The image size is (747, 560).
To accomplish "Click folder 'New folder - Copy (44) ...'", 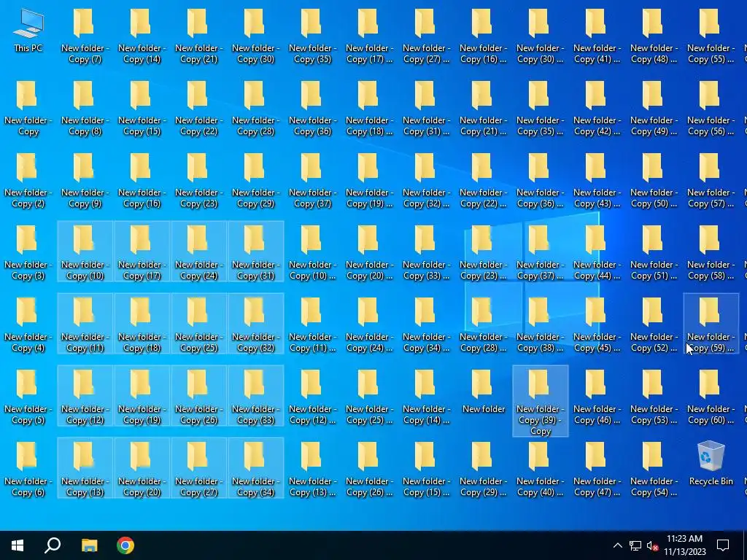I will pos(597,253).
